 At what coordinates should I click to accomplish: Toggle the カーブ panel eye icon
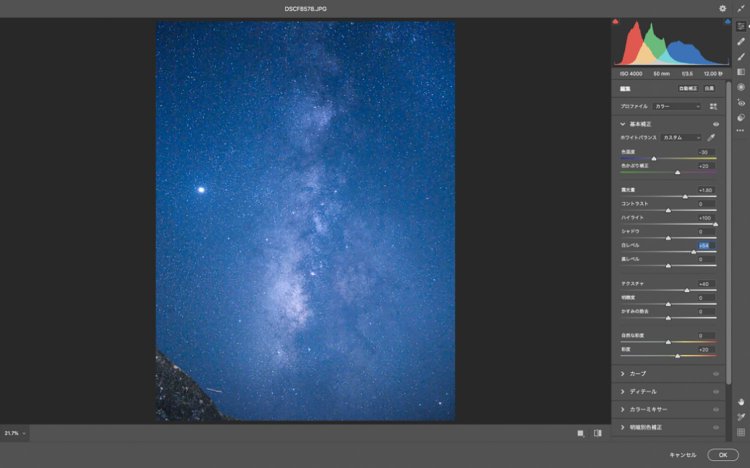click(x=716, y=374)
